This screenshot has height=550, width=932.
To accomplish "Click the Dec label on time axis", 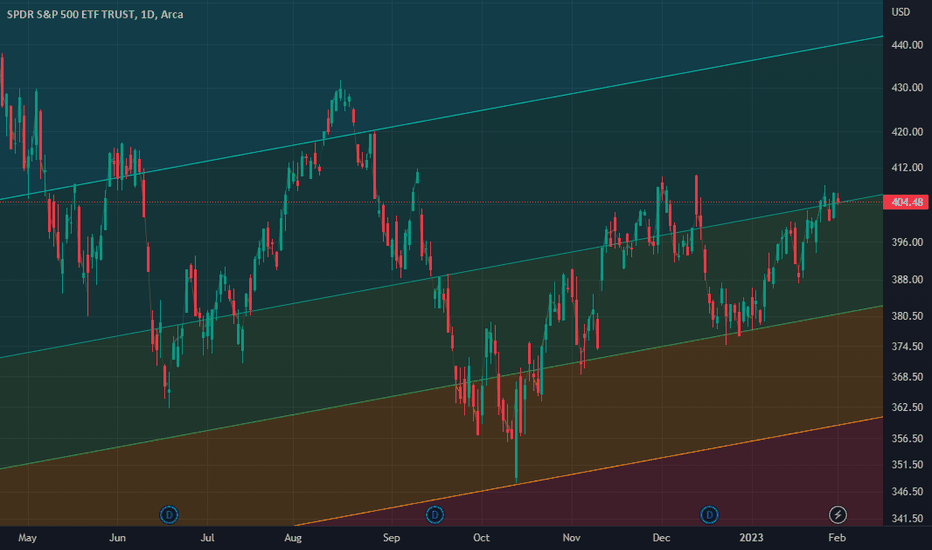I will pyautogui.click(x=661, y=538).
